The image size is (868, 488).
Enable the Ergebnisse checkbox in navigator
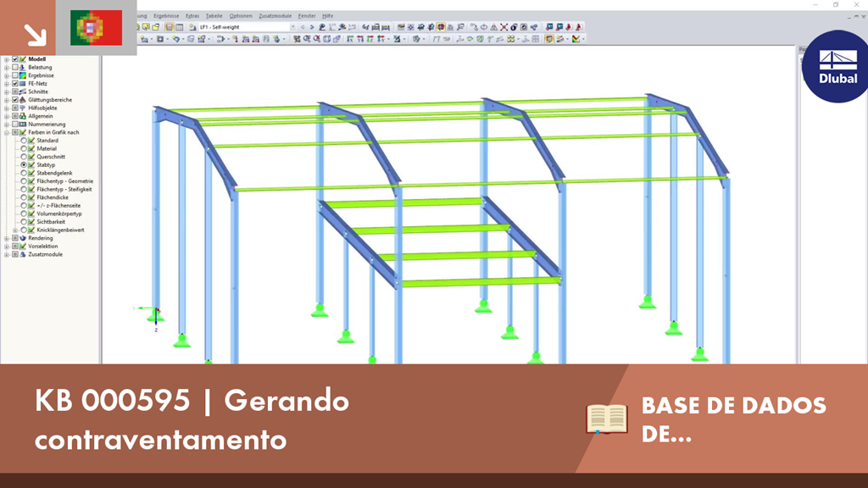15,75
